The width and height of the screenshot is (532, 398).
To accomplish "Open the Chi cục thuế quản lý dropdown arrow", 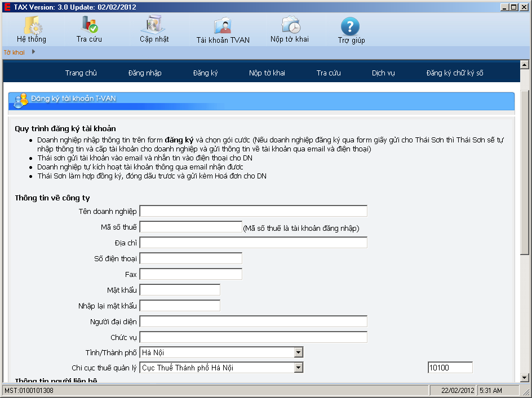I will pyautogui.click(x=298, y=368).
